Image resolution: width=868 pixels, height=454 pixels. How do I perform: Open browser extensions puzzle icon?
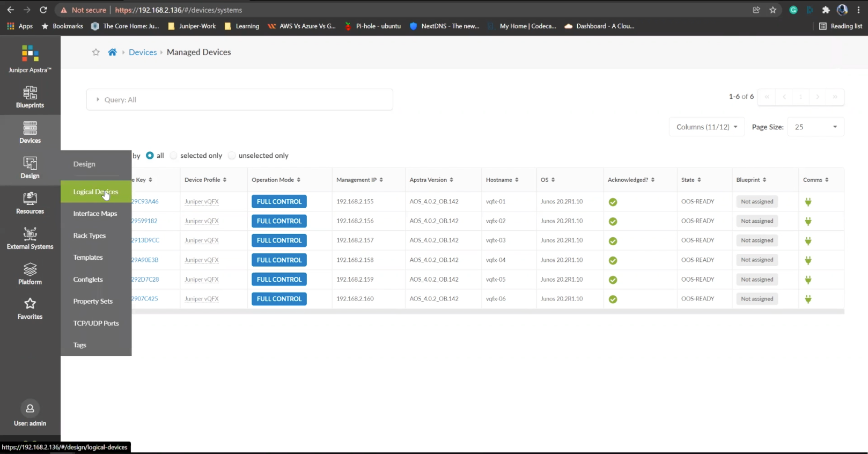coord(826,10)
